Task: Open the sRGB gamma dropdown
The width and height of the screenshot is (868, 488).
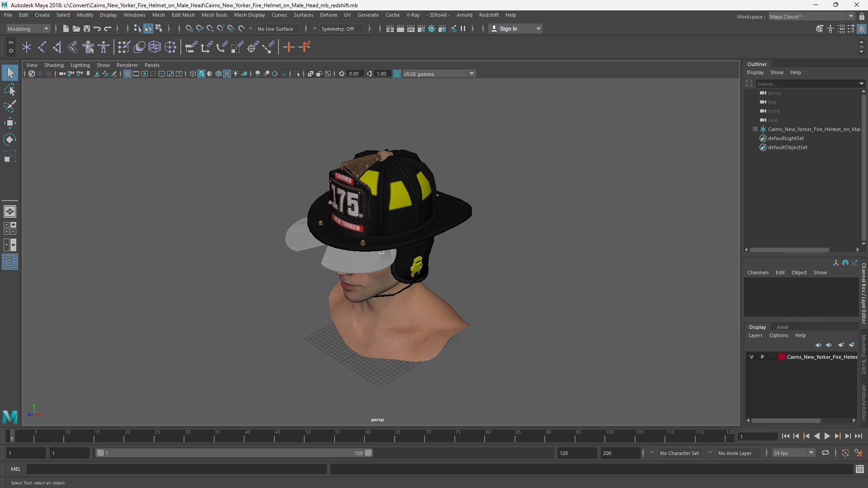Action: click(x=472, y=74)
